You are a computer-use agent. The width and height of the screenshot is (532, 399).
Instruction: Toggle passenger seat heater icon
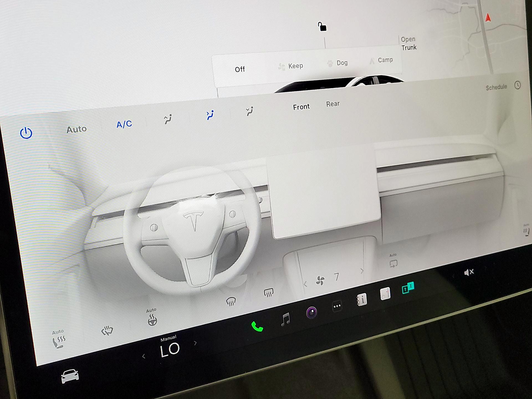[x=526, y=230]
